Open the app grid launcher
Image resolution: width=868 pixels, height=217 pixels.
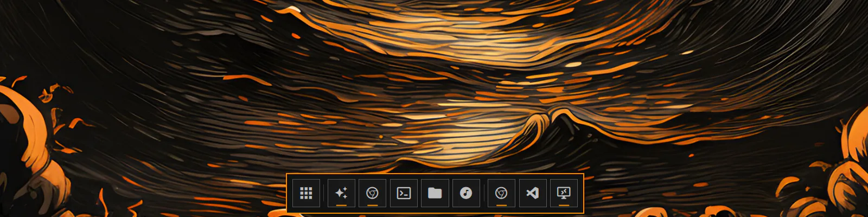(306, 193)
